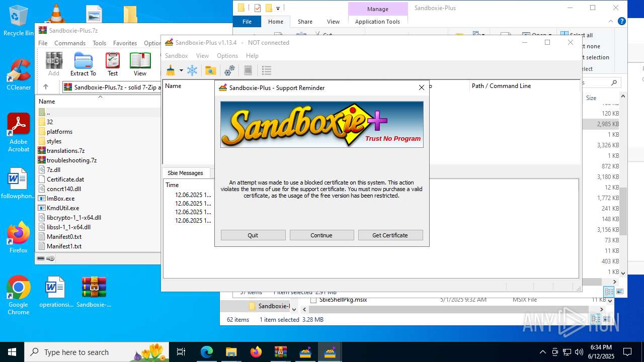Click the Share tab in File Explorer ribbon
This screenshot has width=644, height=362.
click(305, 22)
